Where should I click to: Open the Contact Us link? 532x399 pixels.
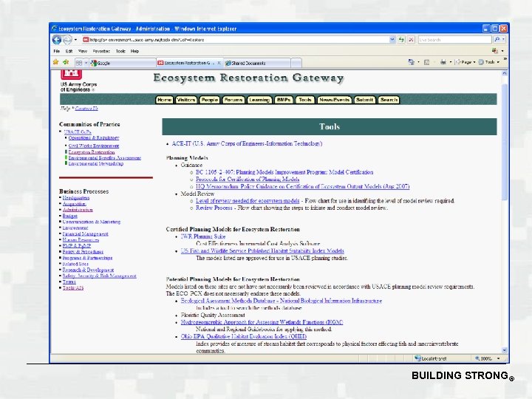pyautogui.click(x=86, y=109)
